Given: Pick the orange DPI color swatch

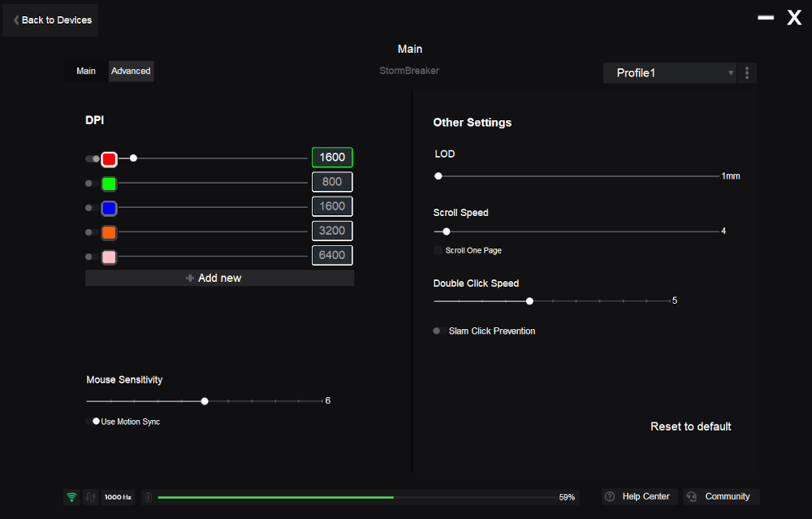Looking at the screenshot, I should 109,232.
